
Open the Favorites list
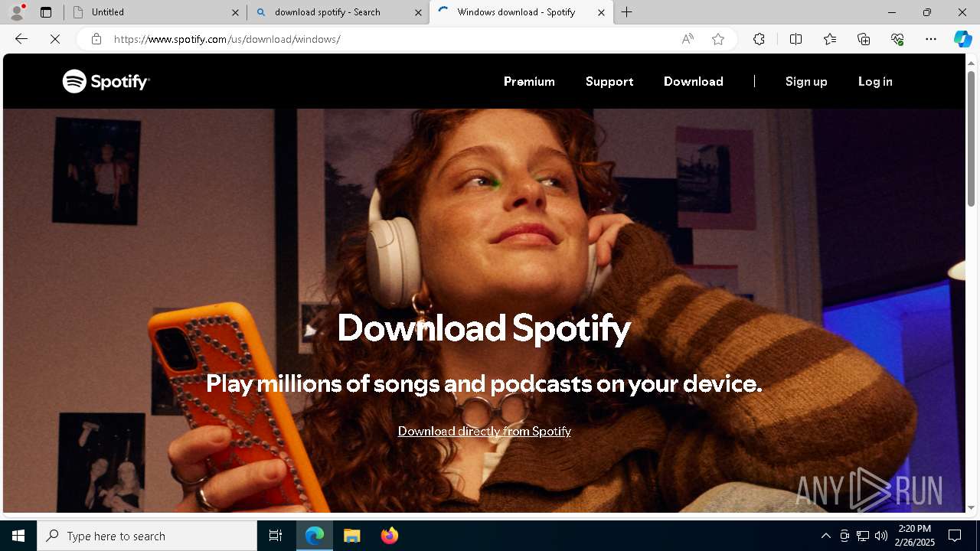pyautogui.click(x=830, y=39)
